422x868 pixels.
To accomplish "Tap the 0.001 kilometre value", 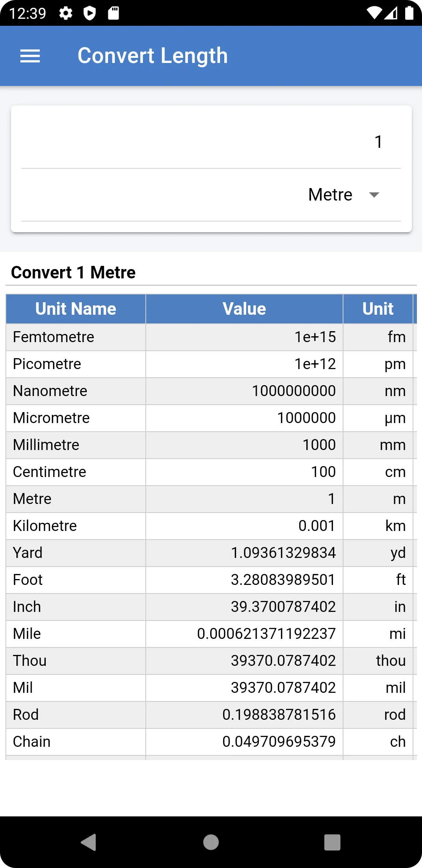I will pos(317,526).
